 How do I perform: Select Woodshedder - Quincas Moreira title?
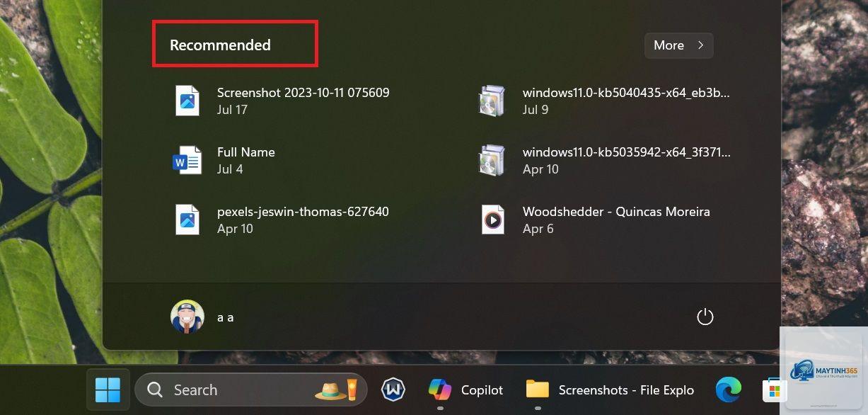click(x=616, y=212)
